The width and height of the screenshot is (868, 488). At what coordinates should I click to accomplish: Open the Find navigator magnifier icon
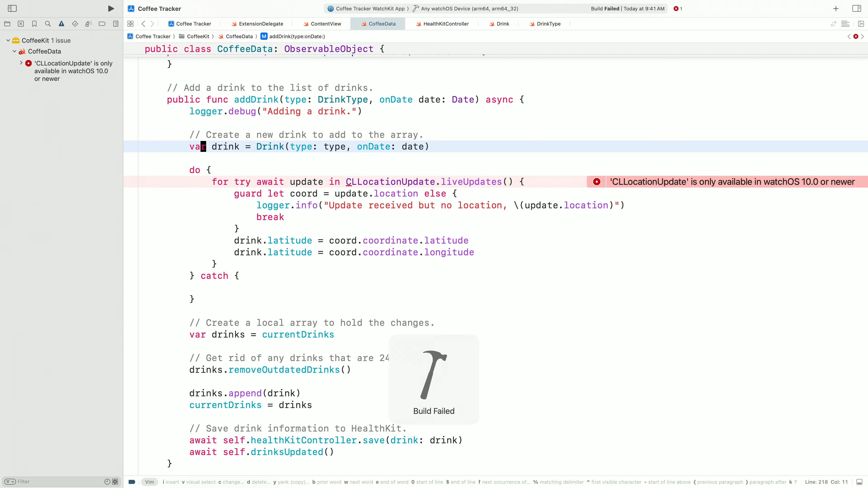point(48,24)
